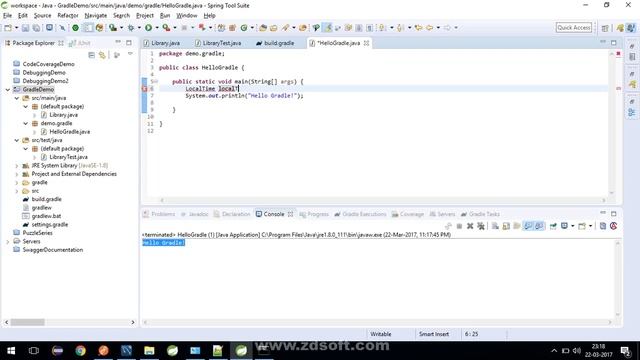Open the Source menu

pos(42,16)
